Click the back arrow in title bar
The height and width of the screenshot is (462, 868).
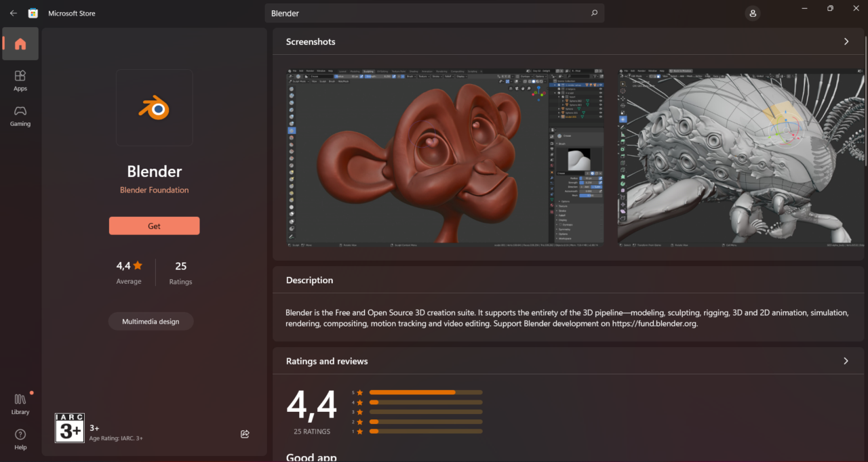14,13
